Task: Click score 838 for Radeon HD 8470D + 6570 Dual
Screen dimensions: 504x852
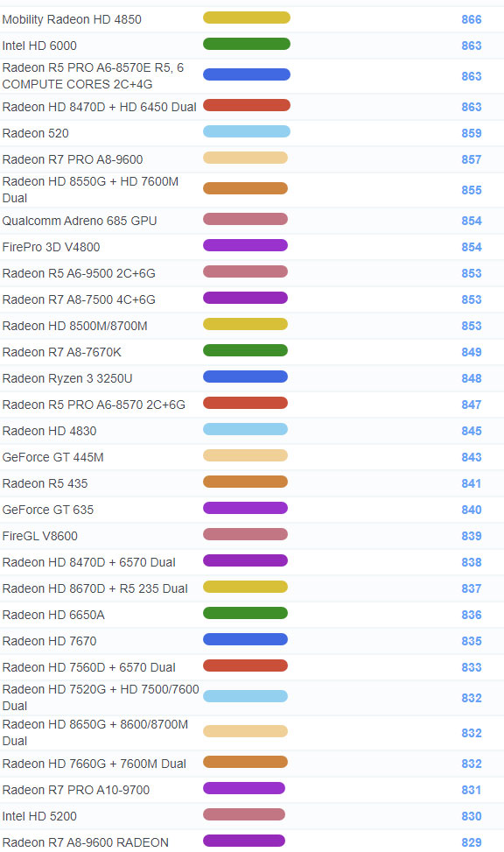Action: pos(472,562)
